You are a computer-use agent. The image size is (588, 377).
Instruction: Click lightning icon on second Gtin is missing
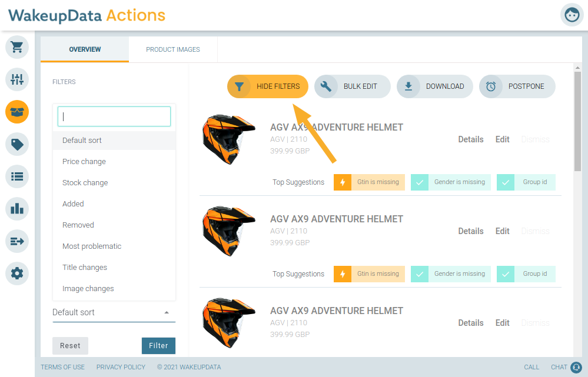click(343, 274)
